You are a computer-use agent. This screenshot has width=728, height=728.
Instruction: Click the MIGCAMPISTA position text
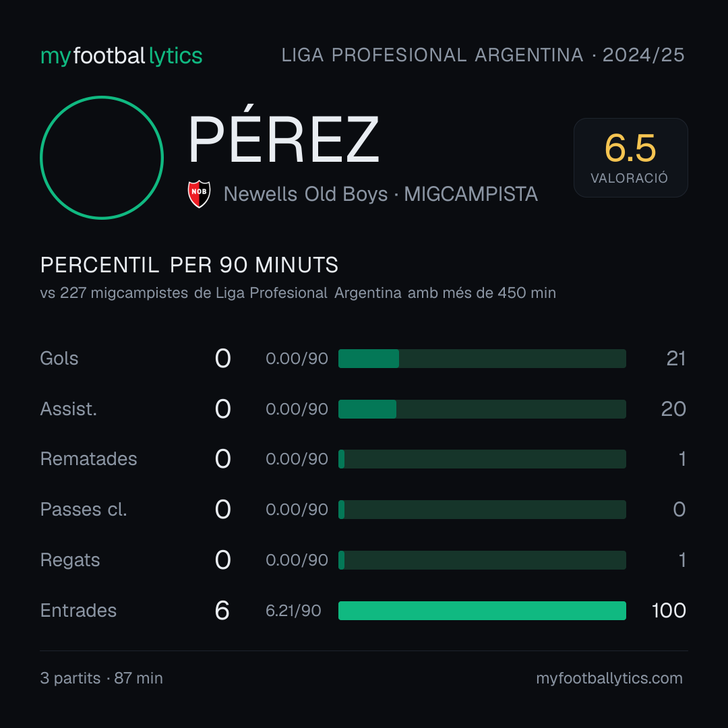coord(471,194)
